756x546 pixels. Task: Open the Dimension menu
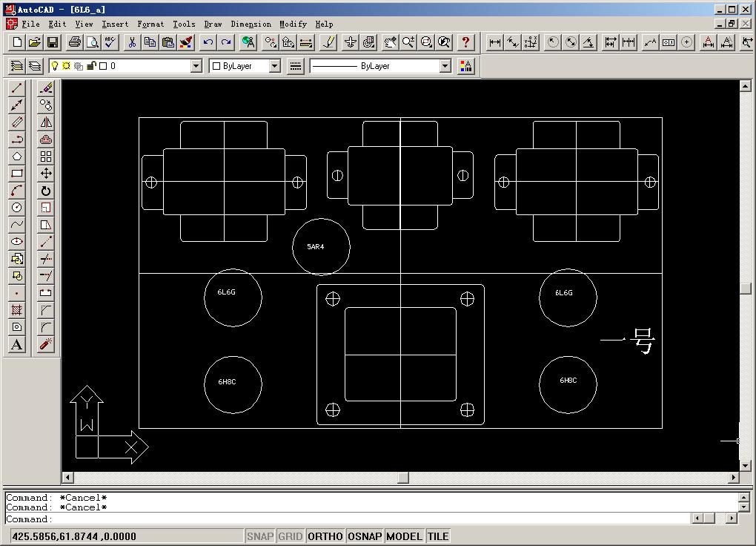pos(251,24)
